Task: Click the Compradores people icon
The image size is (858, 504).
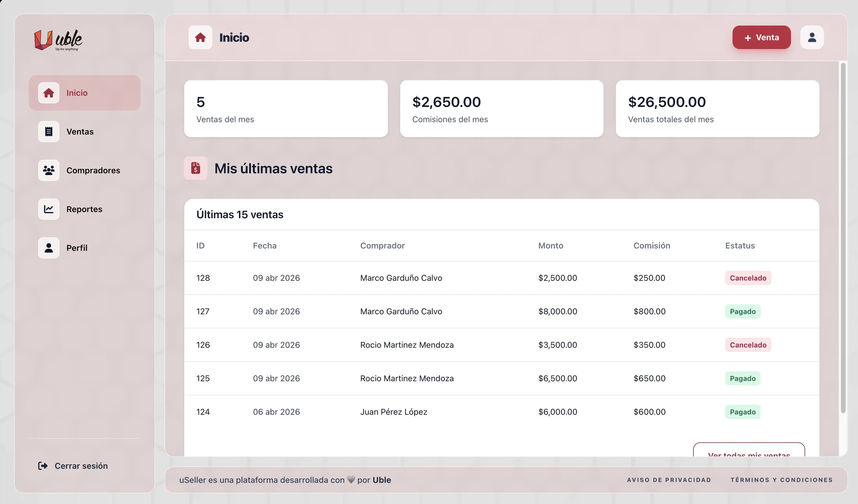Action: pyautogui.click(x=49, y=170)
